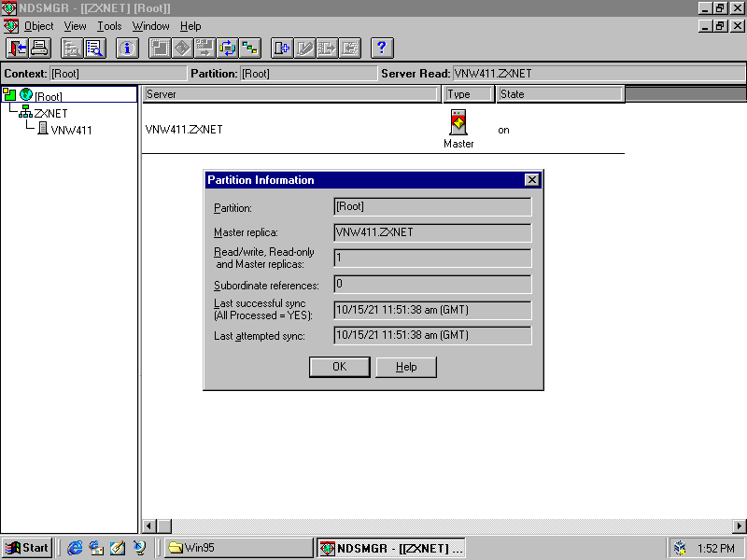Open the Information toolbar icon
The height and width of the screenshot is (560, 747).
127,49
